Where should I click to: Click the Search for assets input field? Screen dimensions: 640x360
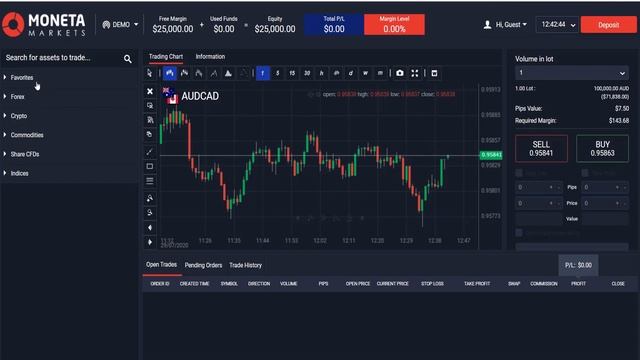pyautogui.click(x=61, y=58)
